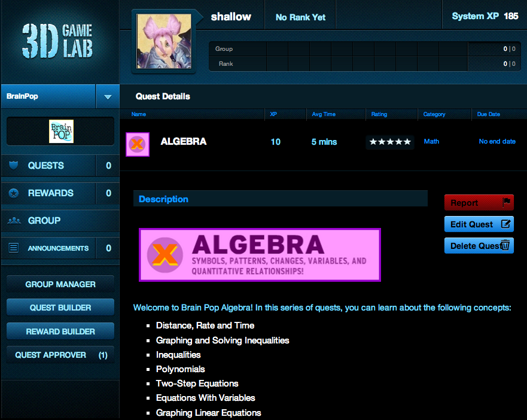Click the Description section header

click(281, 199)
